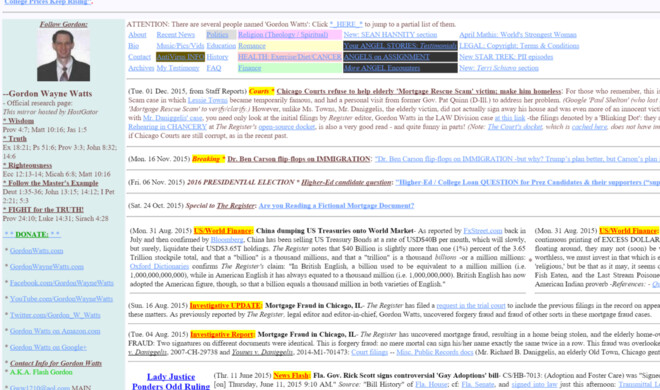The height and width of the screenshot is (390, 660).
Task: Open the FxStreet.com link
Action: (483, 231)
